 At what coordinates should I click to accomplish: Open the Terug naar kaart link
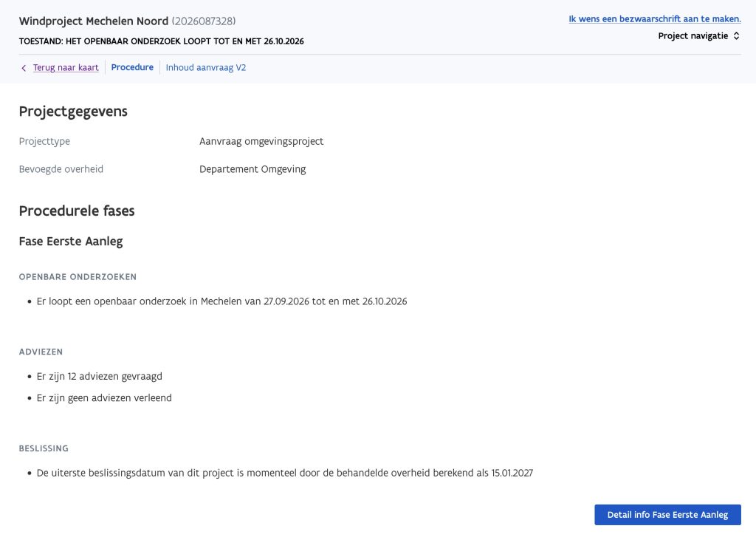66,67
